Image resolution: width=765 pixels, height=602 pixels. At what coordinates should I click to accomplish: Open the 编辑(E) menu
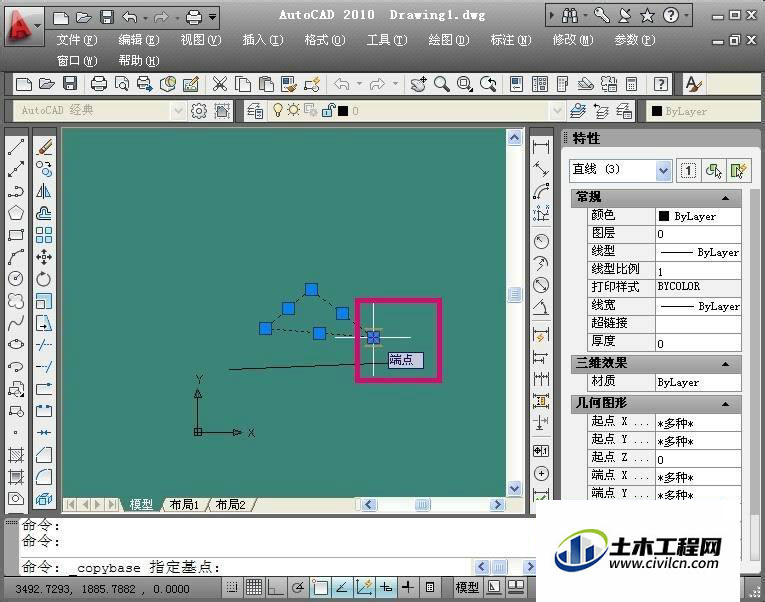coord(139,40)
